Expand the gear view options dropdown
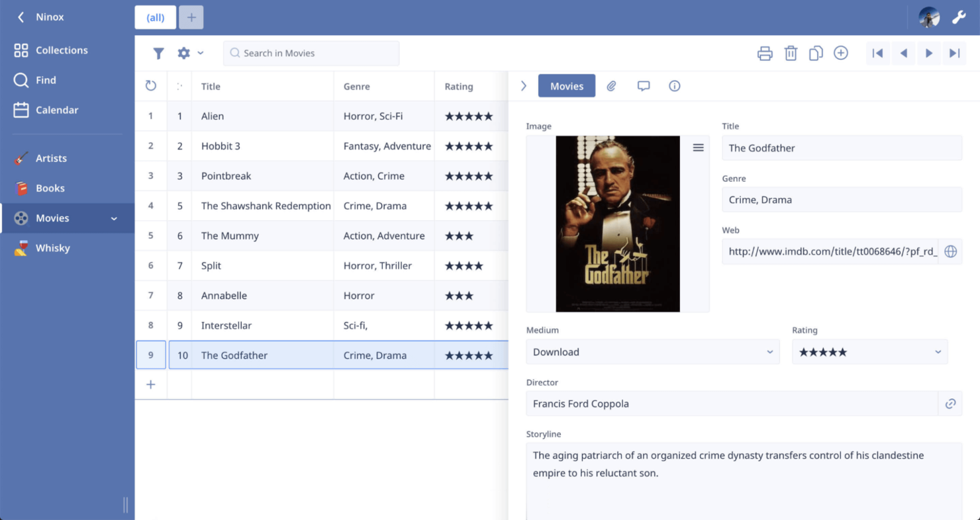980x520 pixels. pyautogui.click(x=190, y=54)
